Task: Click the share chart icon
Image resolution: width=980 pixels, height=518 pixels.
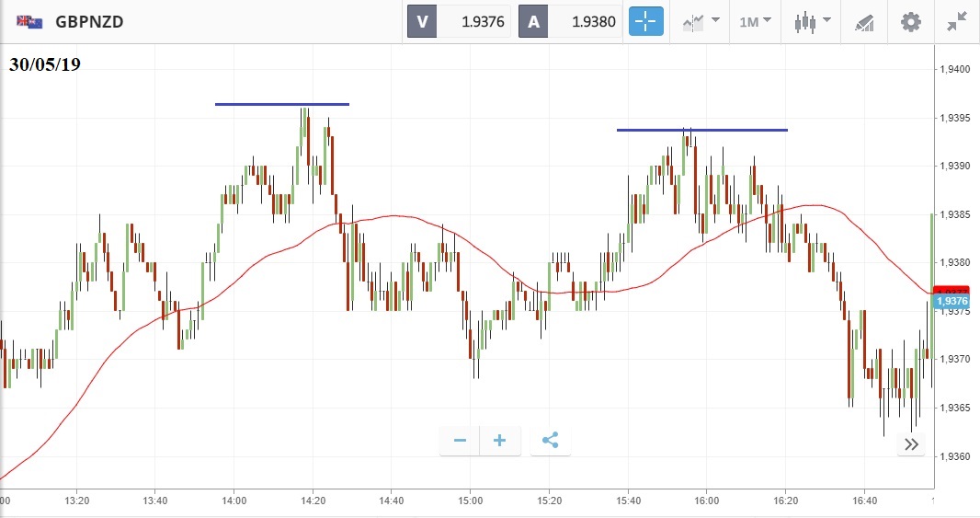Action: 550,441
